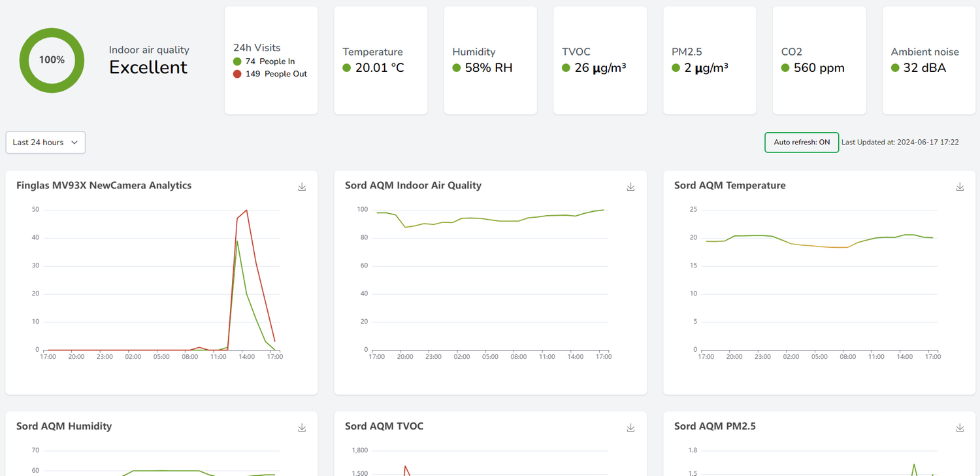
Task: Click the Sord AQM TVOC chart title
Action: pos(384,426)
